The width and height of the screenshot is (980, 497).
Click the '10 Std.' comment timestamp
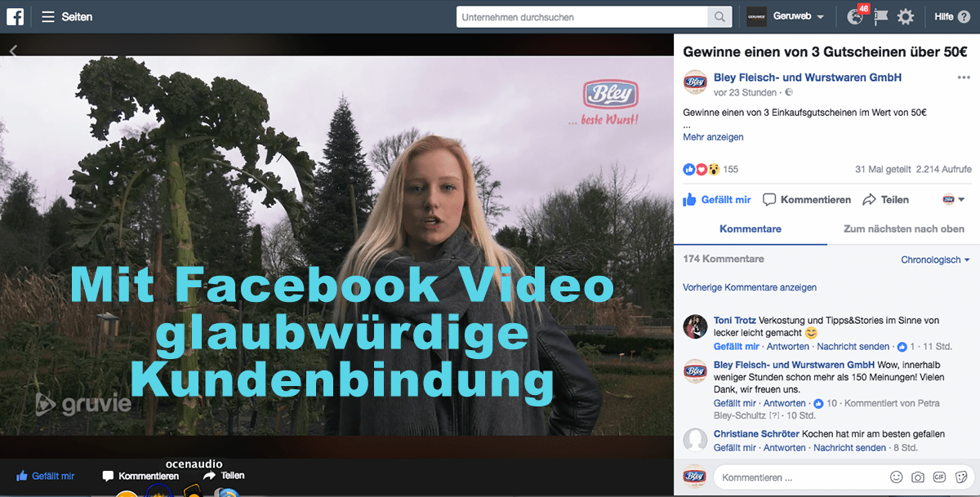[800, 415]
